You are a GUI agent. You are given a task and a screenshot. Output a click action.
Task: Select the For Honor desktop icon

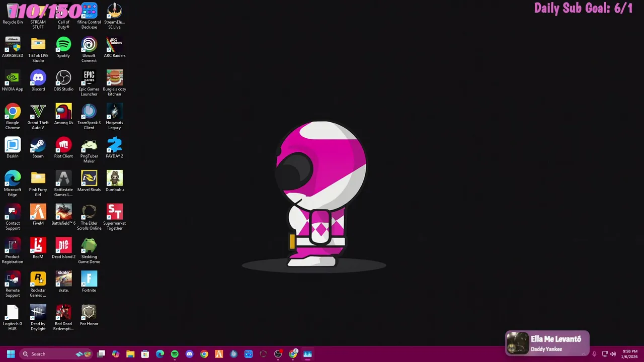(89, 316)
